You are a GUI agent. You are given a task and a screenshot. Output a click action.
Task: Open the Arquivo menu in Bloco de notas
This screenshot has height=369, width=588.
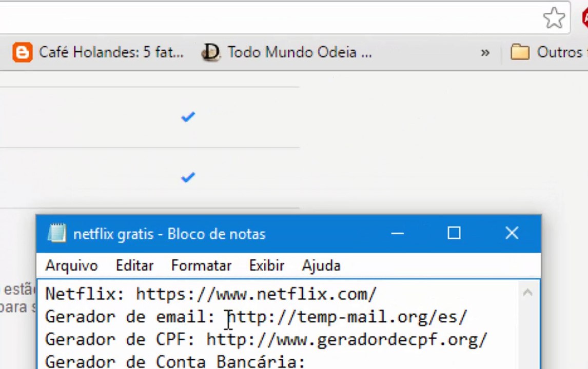tap(72, 265)
